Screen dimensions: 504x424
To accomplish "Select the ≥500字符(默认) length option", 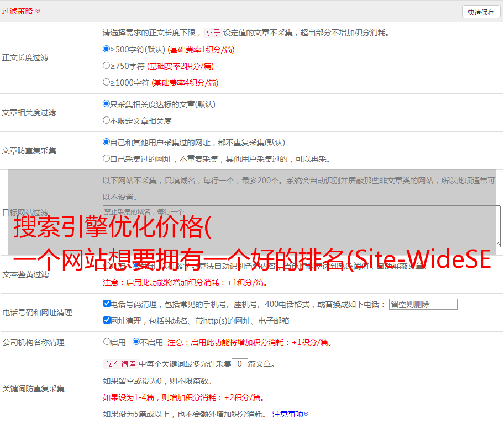I will (106, 49).
